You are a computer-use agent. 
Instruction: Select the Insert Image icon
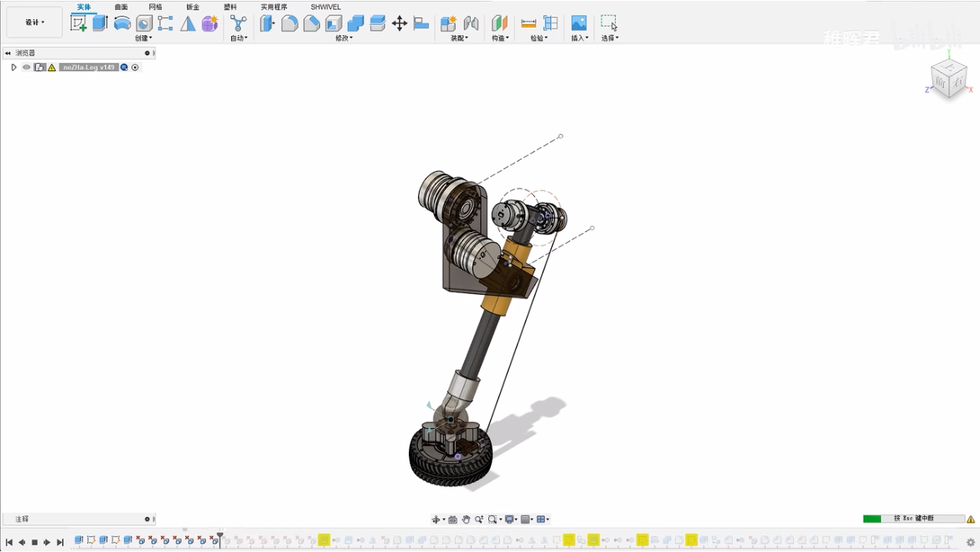[x=579, y=23]
